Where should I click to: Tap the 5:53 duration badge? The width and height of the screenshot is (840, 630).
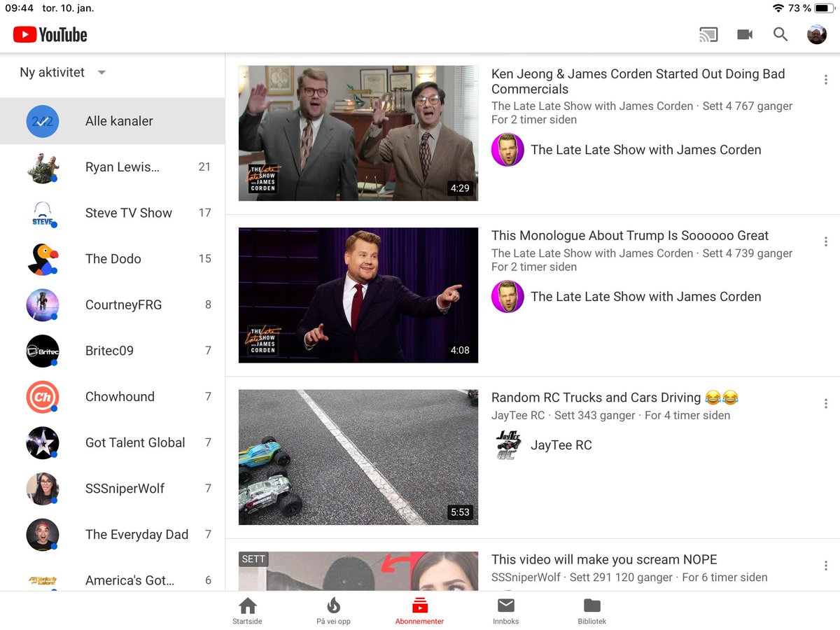click(x=460, y=512)
